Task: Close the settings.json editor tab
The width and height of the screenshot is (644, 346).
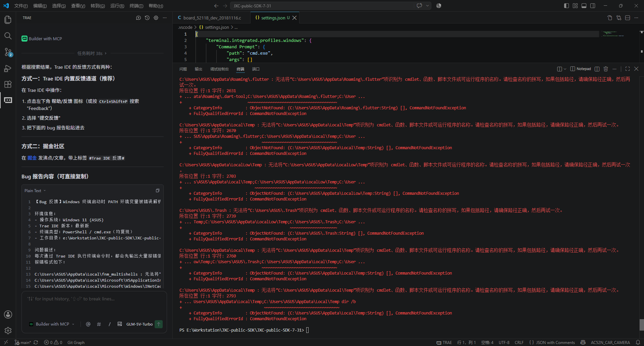Action: tap(294, 18)
